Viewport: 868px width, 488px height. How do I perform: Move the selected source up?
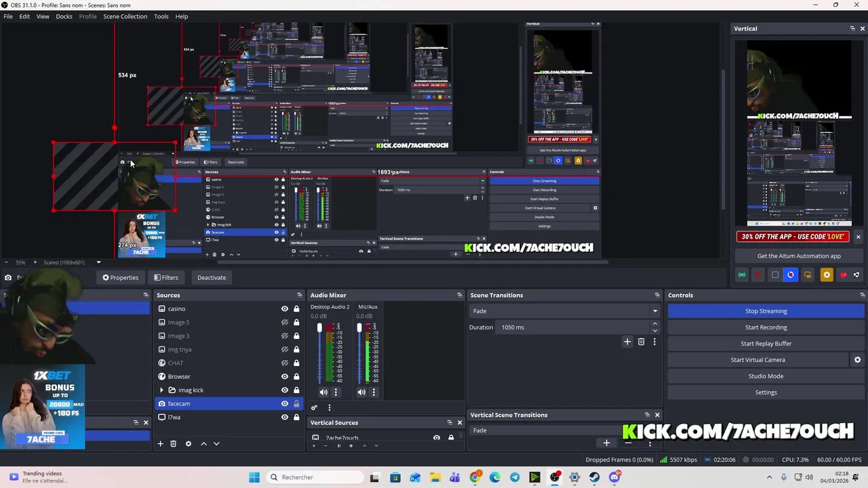click(203, 443)
